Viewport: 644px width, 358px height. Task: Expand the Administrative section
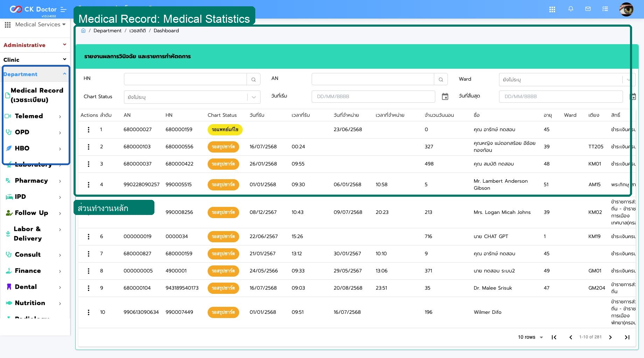click(35, 45)
